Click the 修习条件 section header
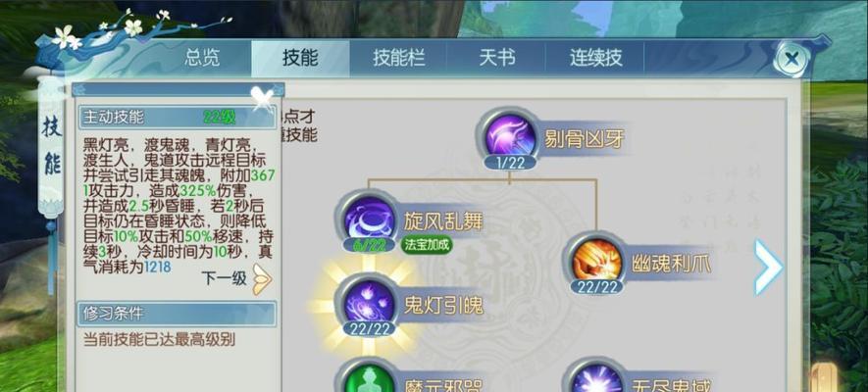 click(x=178, y=314)
